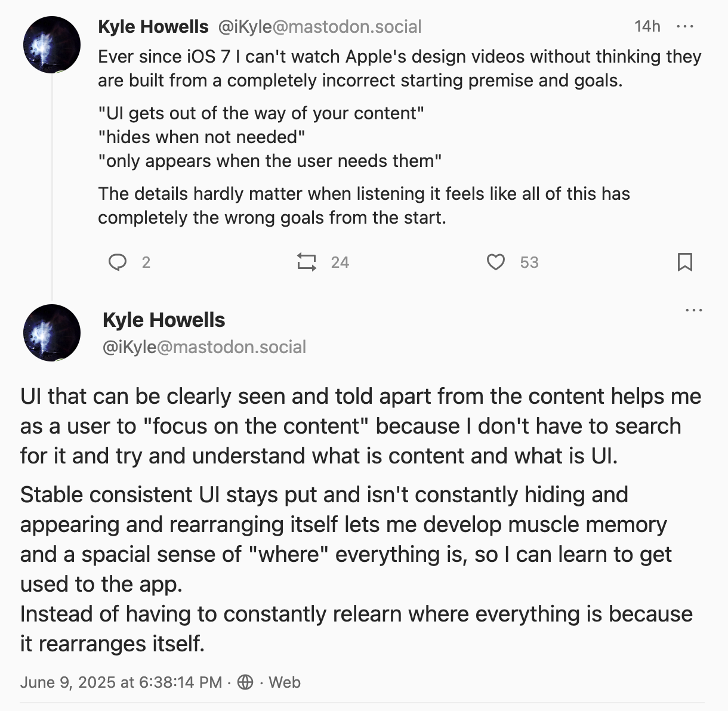Reply to the top Kyle Howells post
This screenshot has height=711, width=728.
click(118, 262)
